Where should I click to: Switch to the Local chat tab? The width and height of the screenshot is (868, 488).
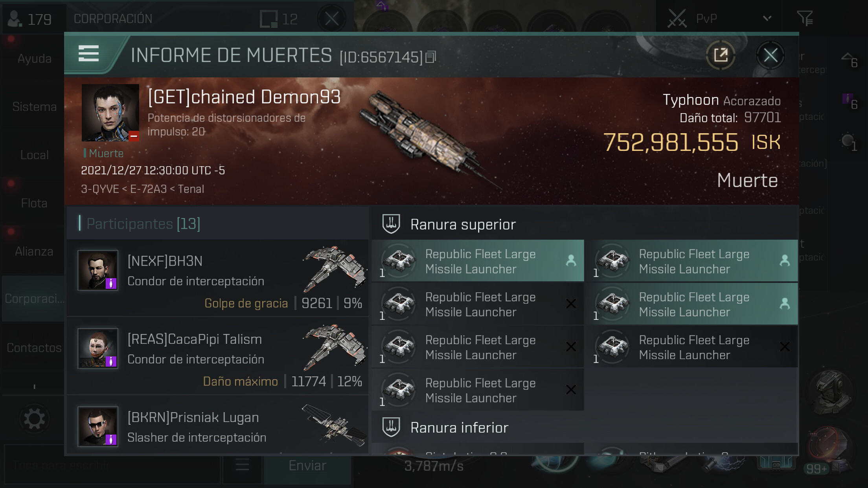(x=34, y=155)
